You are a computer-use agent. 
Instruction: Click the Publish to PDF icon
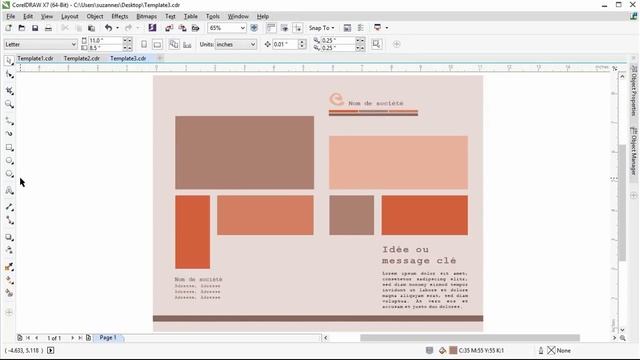point(196,28)
